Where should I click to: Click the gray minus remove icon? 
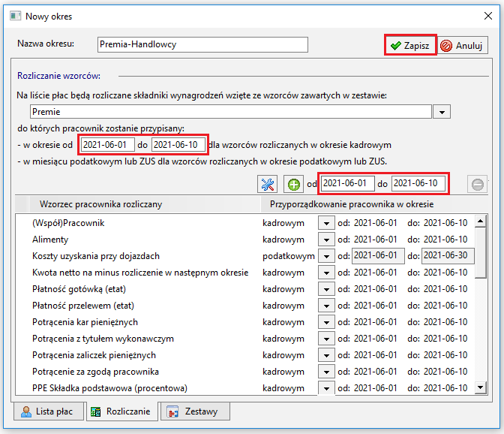coord(477,185)
